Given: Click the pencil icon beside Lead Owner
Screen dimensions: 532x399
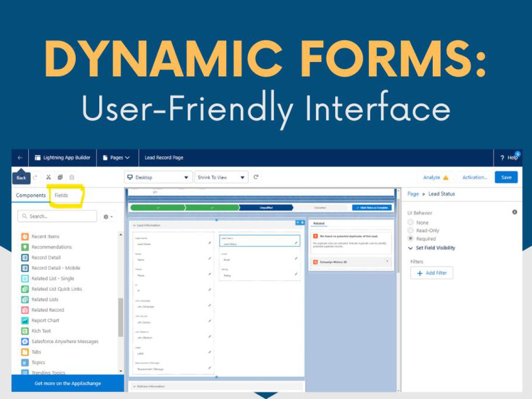Looking at the screenshot, I should (x=210, y=243).
